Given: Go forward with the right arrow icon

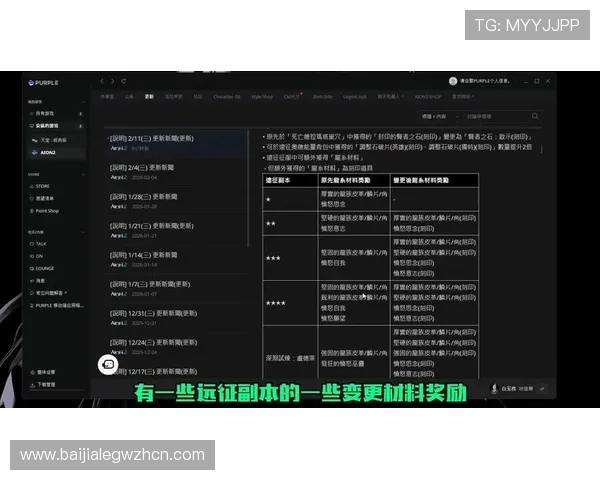Looking at the screenshot, I should coord(112,81).
